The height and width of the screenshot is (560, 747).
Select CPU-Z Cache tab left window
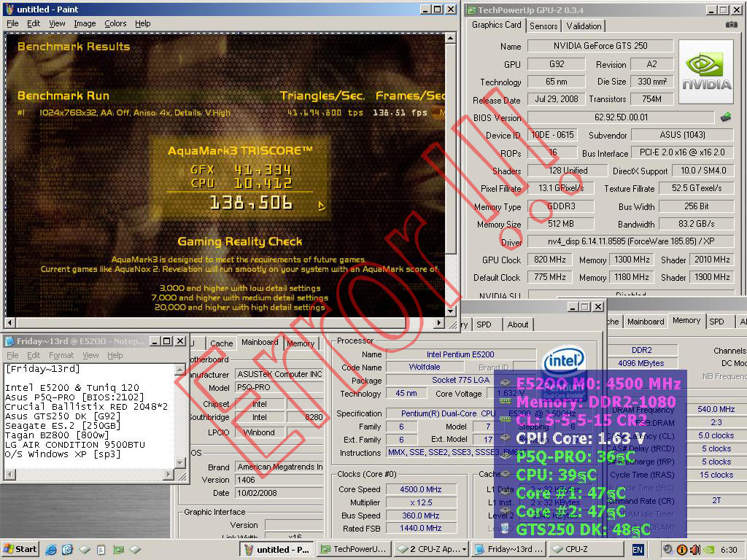pyautogui.click(x=222, y=343)
